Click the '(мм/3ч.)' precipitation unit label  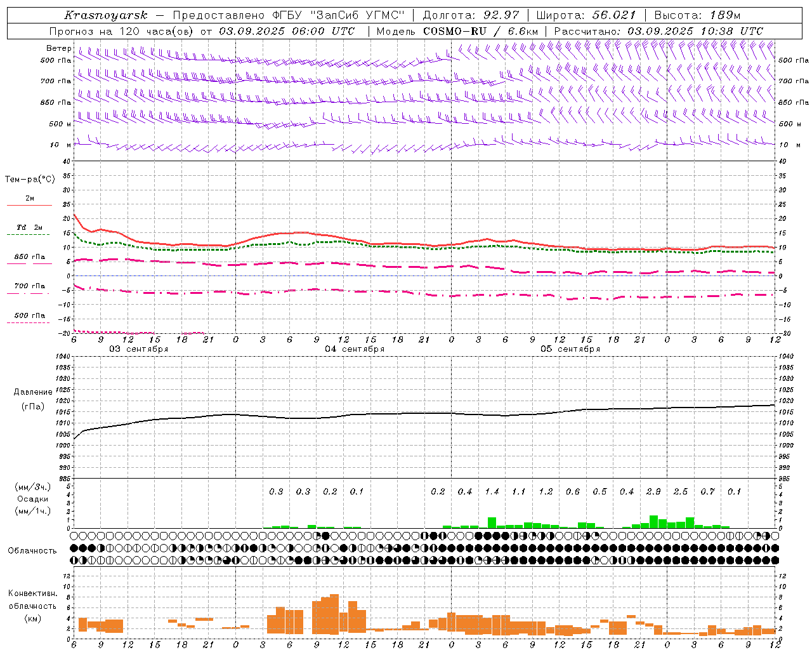tap(33, 487)
